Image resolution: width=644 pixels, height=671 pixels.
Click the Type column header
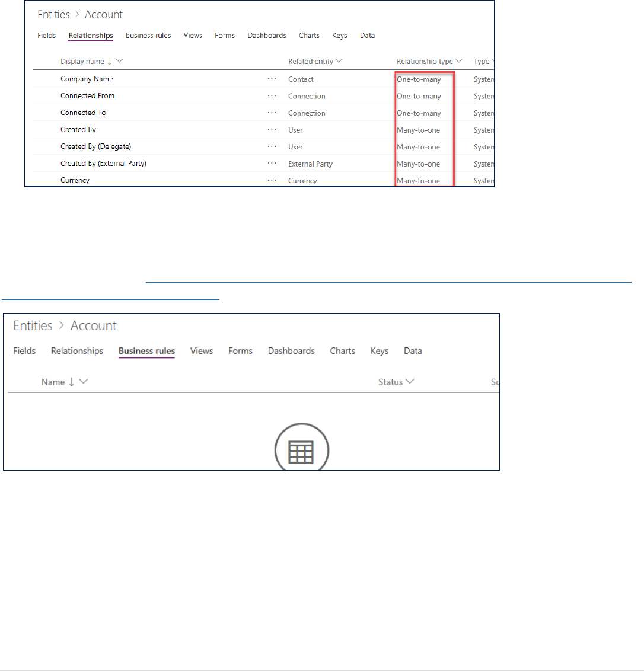click(x=482, y=62)
